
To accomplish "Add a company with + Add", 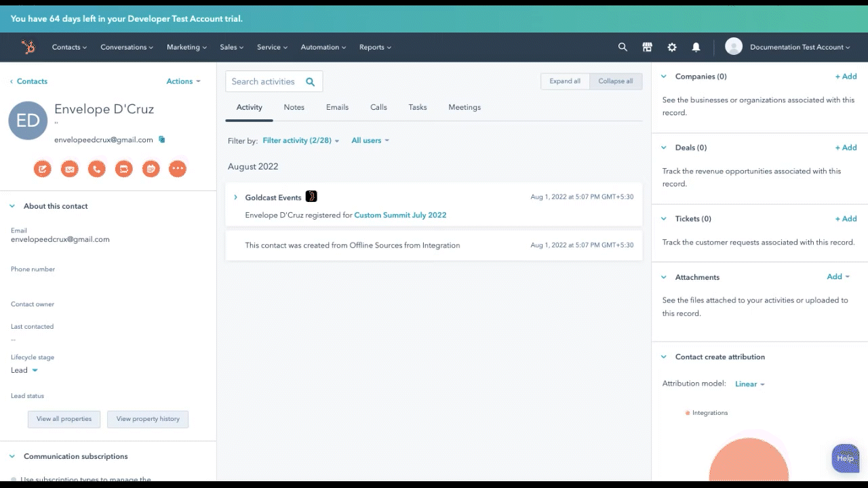I will (846, 77).
